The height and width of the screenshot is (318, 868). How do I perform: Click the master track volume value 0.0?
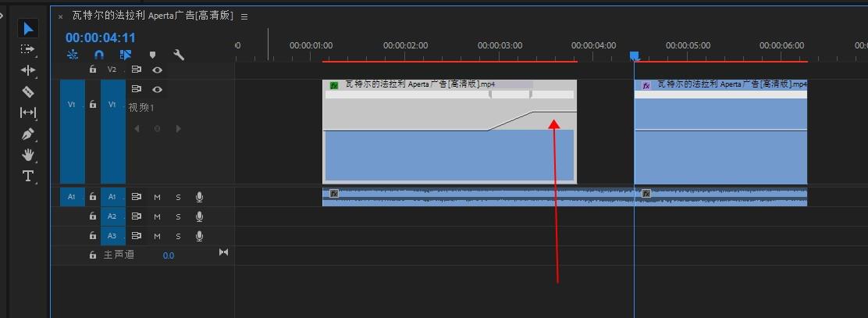[169, 255]
